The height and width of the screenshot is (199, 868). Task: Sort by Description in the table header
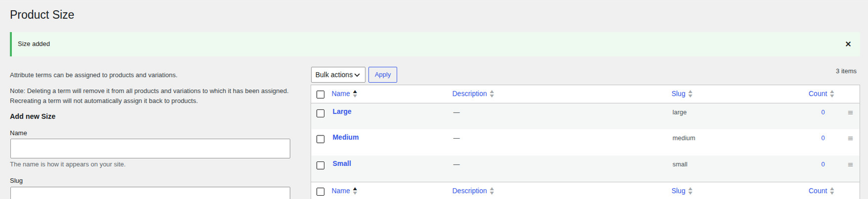click(x=473, y=94)
